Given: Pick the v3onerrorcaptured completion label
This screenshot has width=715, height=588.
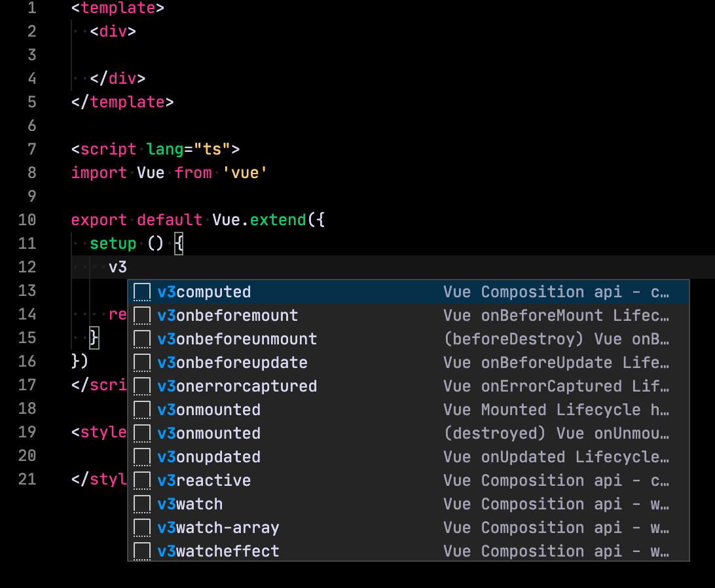Looking at the screenshot, I should coord(237,386).
